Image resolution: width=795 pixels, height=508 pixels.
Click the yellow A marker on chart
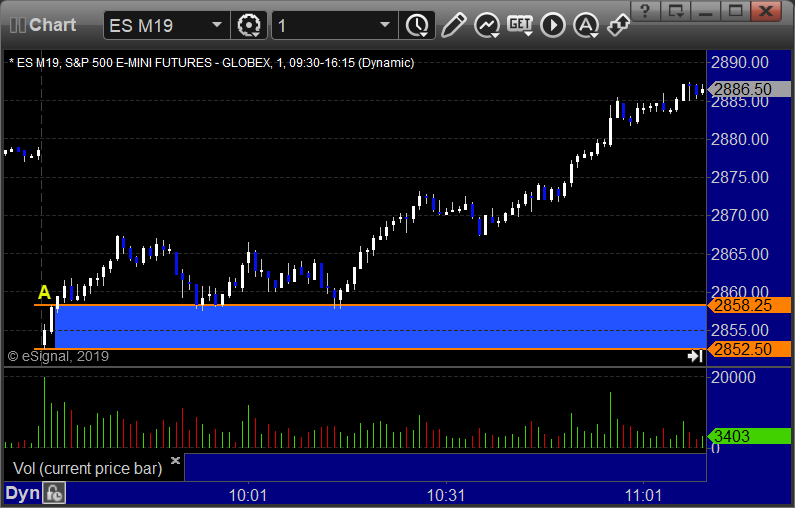(45, 293)
